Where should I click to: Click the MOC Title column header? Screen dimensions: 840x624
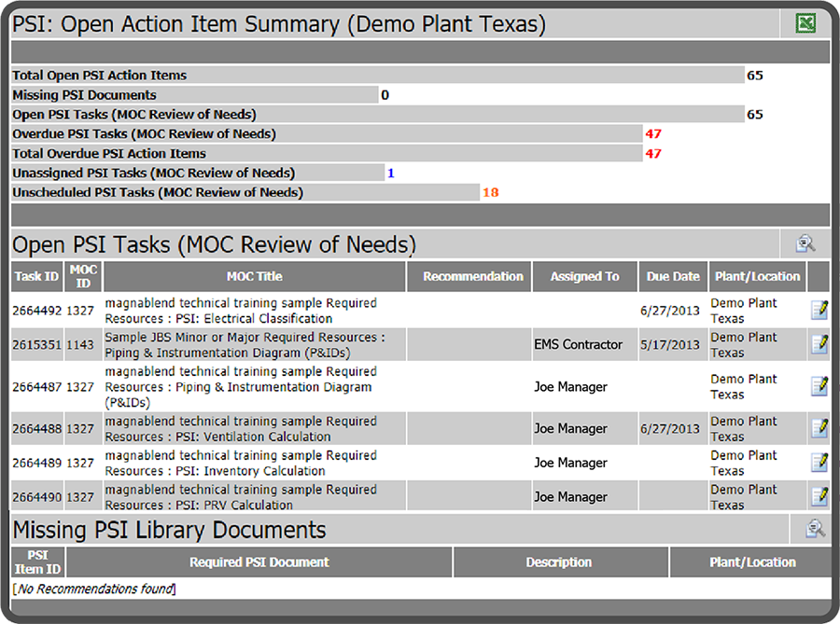point(254,275)
